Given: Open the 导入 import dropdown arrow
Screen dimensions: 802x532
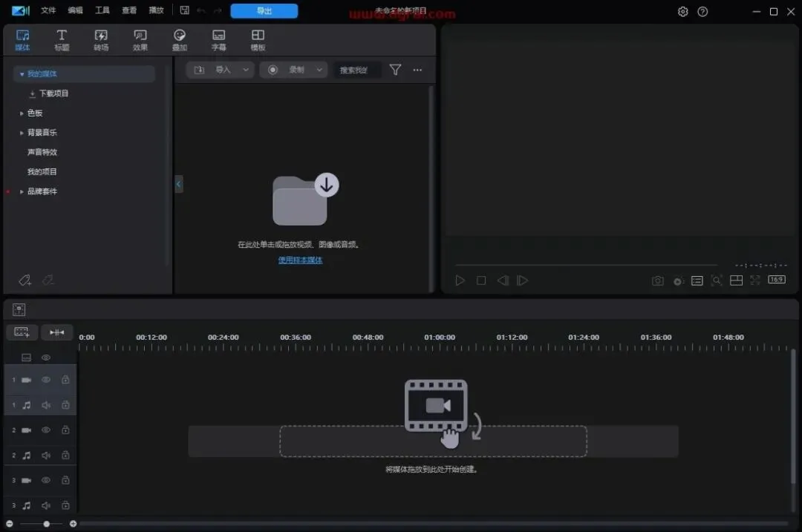Looking at the screenshot, I should tap(246, 70).
